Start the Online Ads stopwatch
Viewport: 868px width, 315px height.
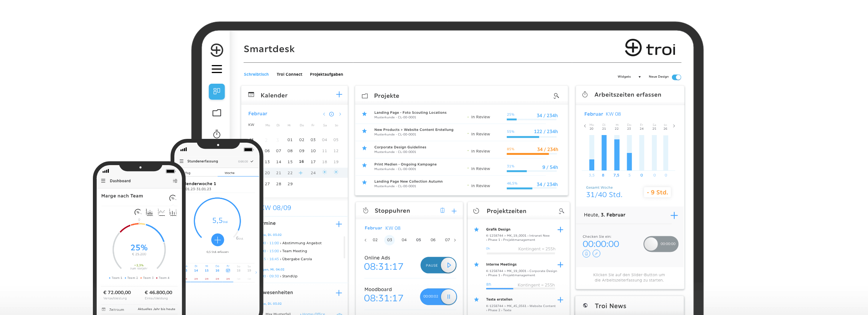pyautogui.click(x=448, y=265)
